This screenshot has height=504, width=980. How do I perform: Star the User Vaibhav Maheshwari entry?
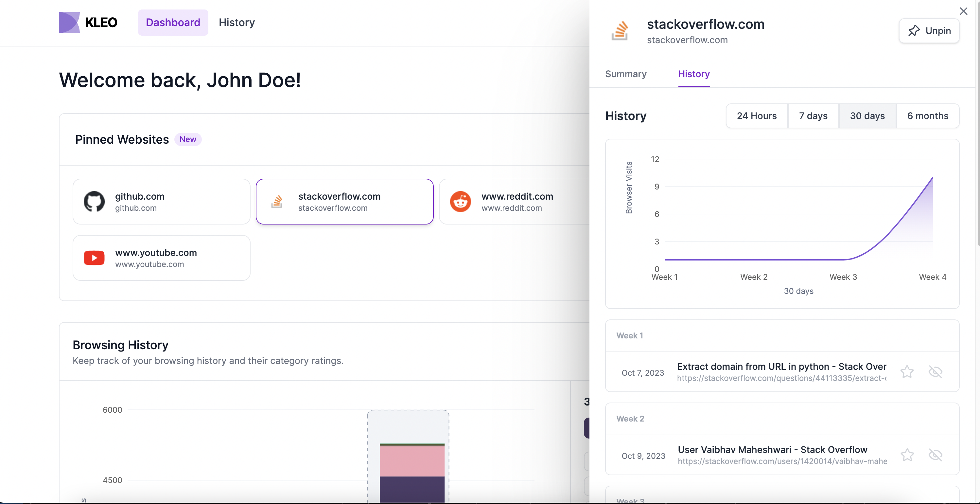pos(907,455)
